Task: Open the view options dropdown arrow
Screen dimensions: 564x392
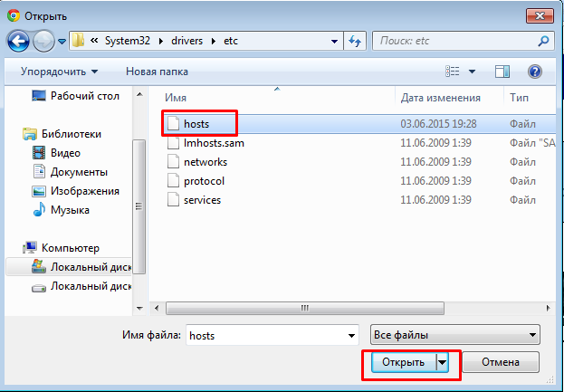Action: pyautogui.click(x=472, y=72)
